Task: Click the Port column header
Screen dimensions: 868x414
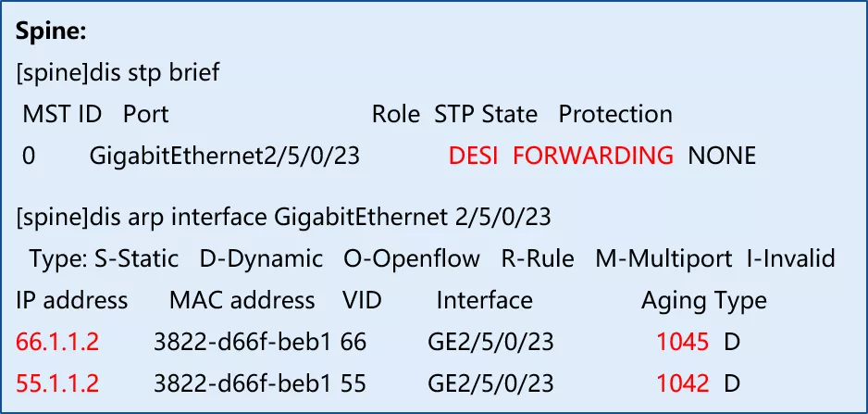Action: click(145, 114)
